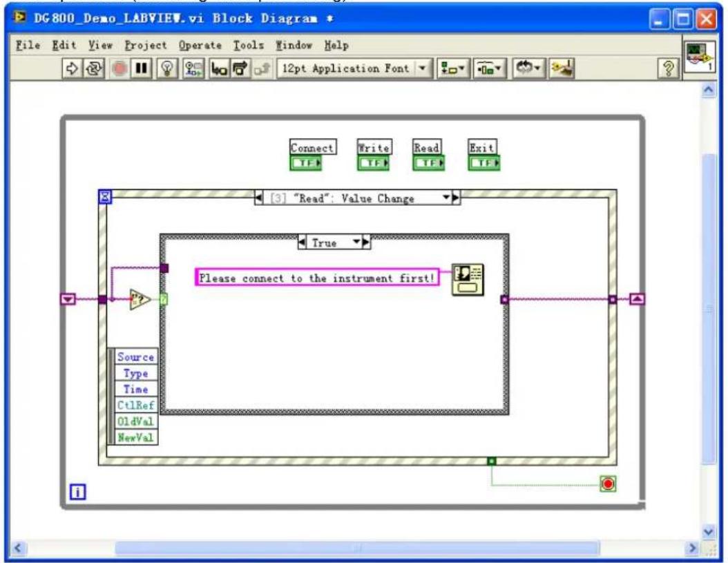Open the 12pt Application Font dropdown
728x563 pixels.
pos(355,69)
